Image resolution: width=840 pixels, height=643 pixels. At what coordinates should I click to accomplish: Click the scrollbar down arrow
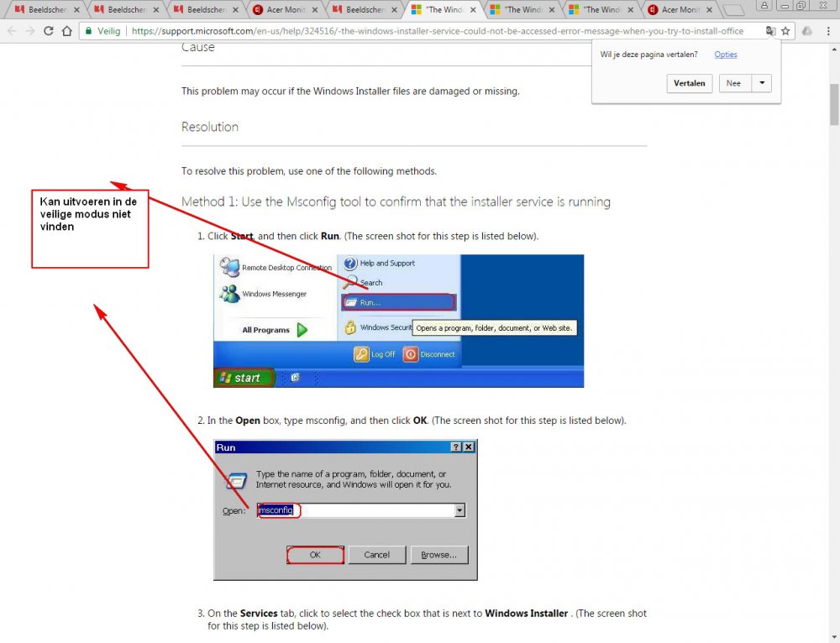(x=834, y=638)
